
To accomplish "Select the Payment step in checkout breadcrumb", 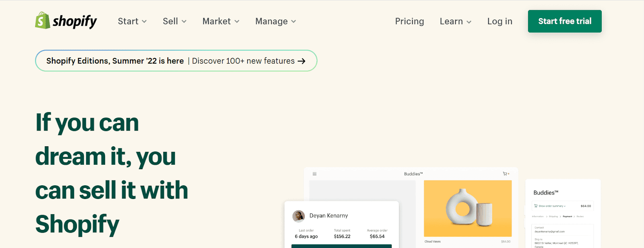I will [x=567, y=217].
